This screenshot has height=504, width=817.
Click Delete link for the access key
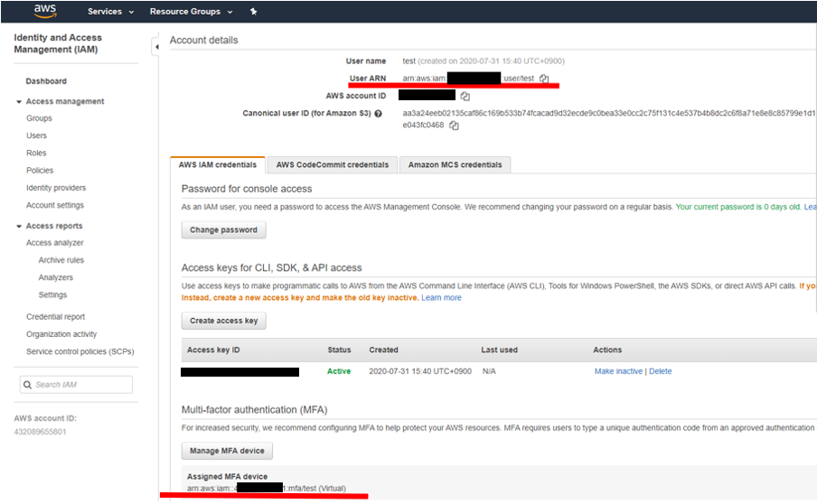tap(660, 371)
